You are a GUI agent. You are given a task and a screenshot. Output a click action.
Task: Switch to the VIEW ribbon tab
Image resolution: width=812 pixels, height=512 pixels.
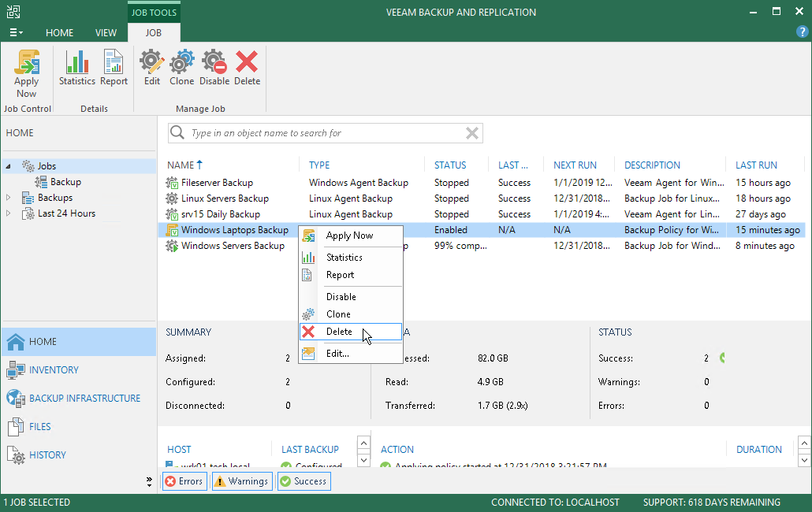point(106,32)
